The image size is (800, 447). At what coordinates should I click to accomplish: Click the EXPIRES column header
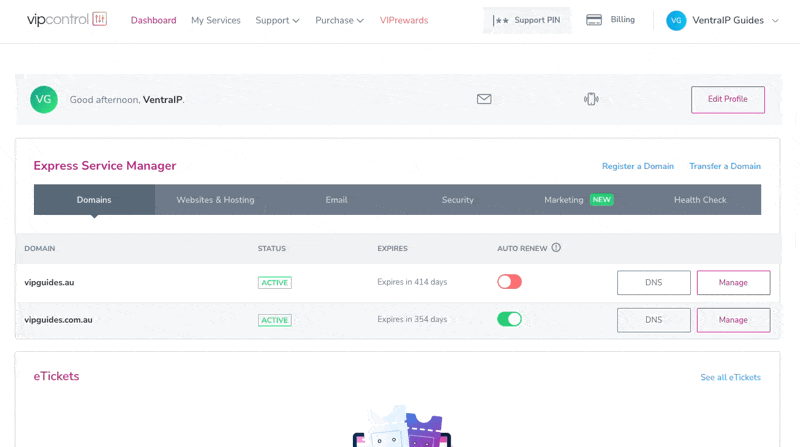click(x=392, y=248)
